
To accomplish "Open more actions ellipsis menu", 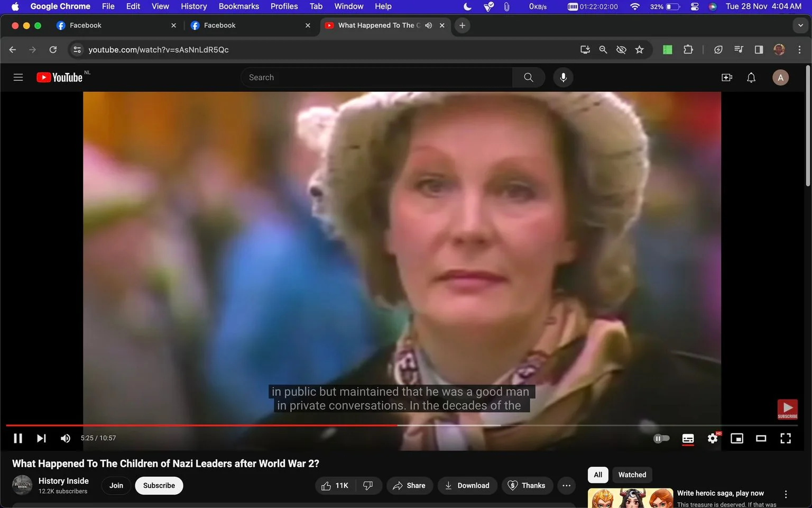I will tap(567, 485).
